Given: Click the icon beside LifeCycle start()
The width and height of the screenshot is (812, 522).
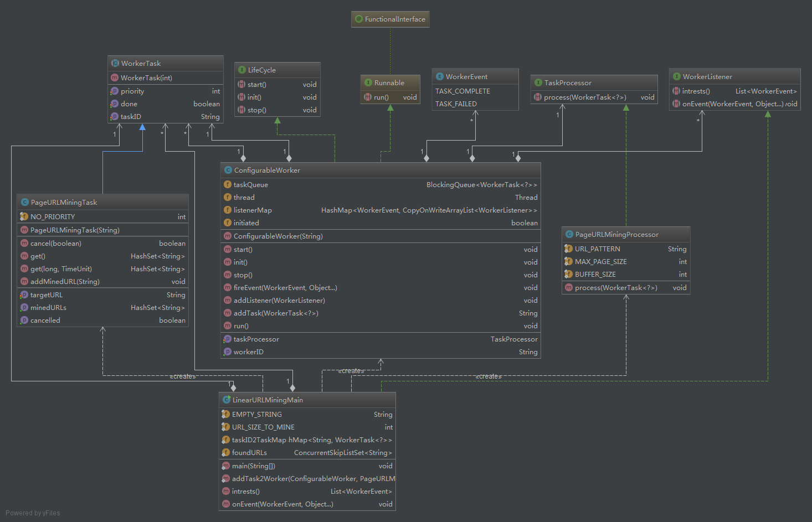Looking at the screenshot, I should [x=241, y=84].
